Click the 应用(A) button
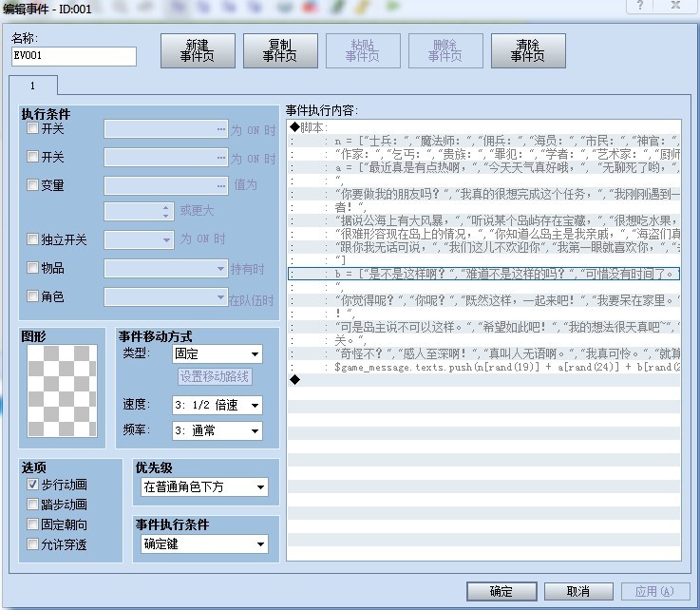Image resolution: width=700 pixels, height=610 pixels. 654,591
